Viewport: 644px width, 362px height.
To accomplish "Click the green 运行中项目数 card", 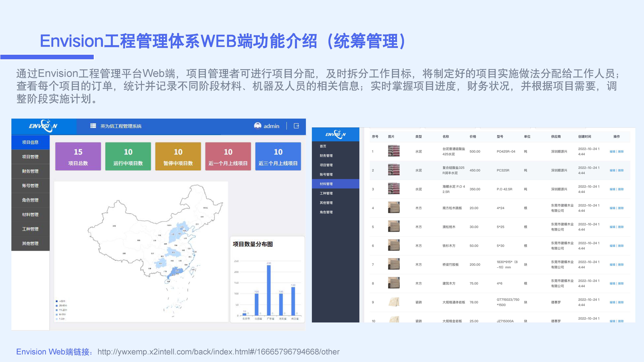I will [x=128, y=156].
